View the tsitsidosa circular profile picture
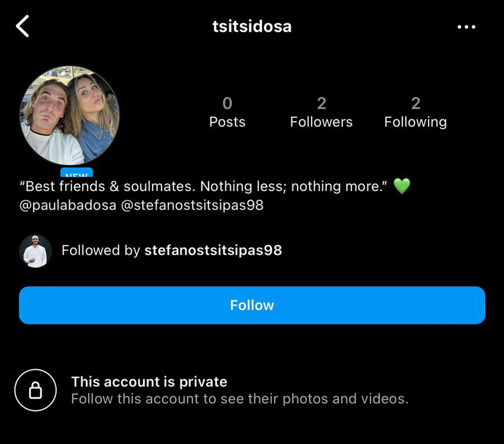 [70, 116]
